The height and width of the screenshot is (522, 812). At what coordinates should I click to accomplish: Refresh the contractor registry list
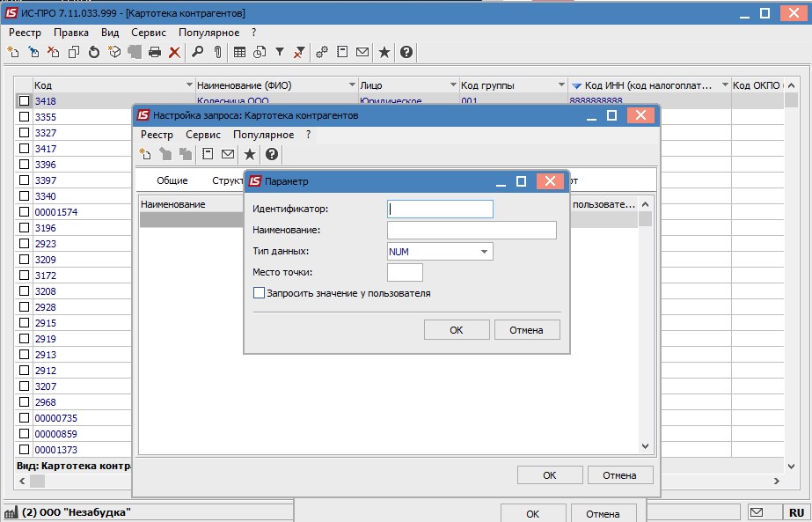[x=94, y=52]
